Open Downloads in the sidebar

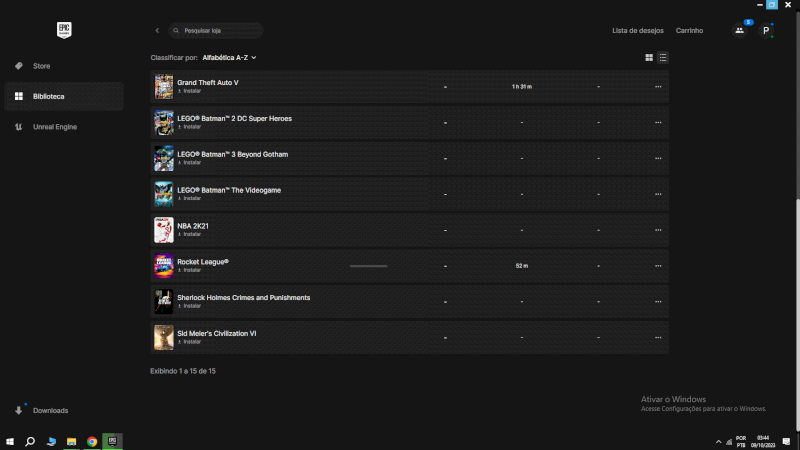pyautogui.click(x=50, y=411)
